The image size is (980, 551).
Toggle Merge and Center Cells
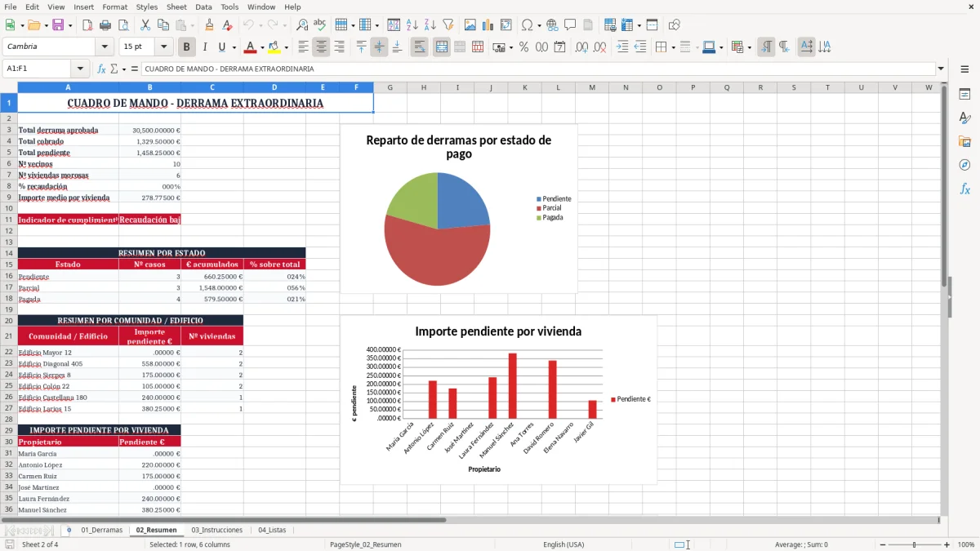pos(441,47)
